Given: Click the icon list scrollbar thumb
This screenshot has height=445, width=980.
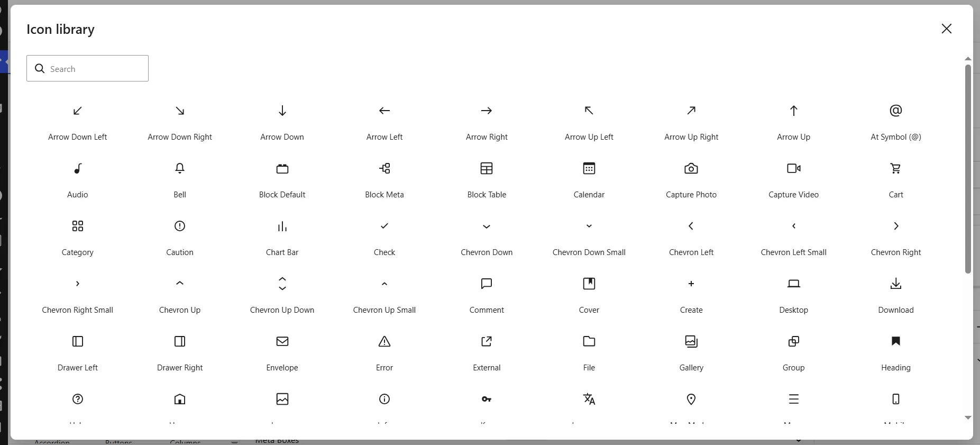Looking at the screenshot, I should click(x=968, y=169).
